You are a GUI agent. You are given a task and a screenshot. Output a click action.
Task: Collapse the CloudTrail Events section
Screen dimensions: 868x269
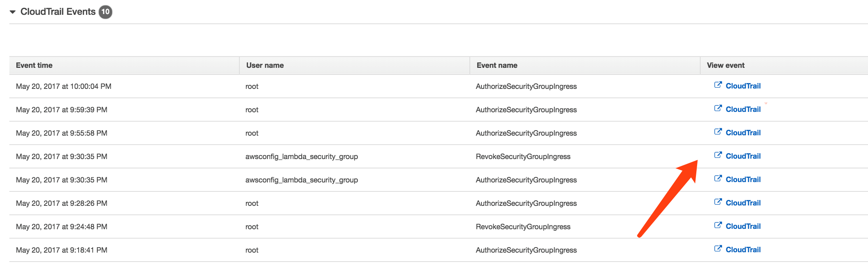pos(12,12)
